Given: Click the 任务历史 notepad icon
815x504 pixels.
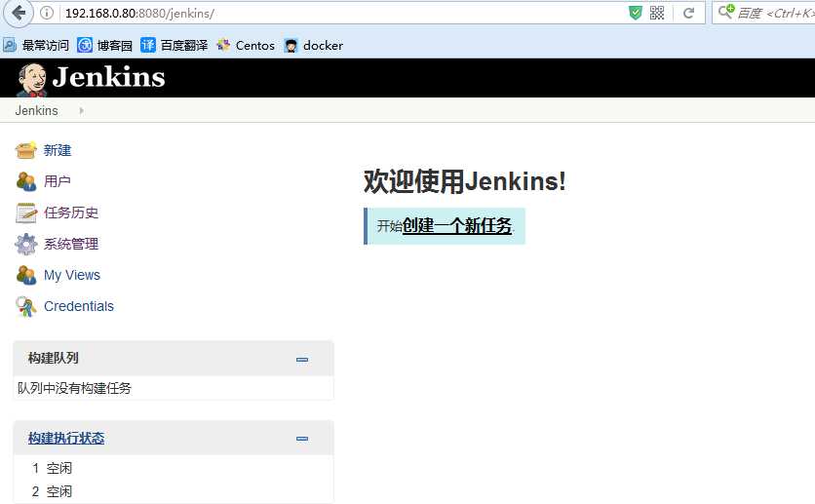Looking at the screenshot, I should tap(26, 213).
